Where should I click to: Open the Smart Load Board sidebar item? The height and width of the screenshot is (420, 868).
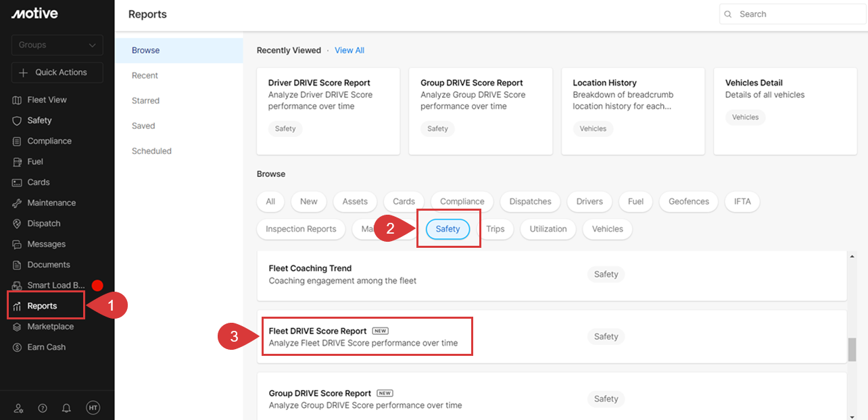click(56, 285)
